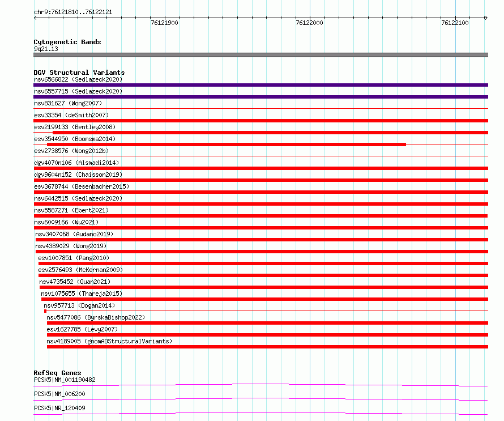Click ruler tick label 76122000
Viewport: 504px width, 421px height.
(x=309, y=23)
